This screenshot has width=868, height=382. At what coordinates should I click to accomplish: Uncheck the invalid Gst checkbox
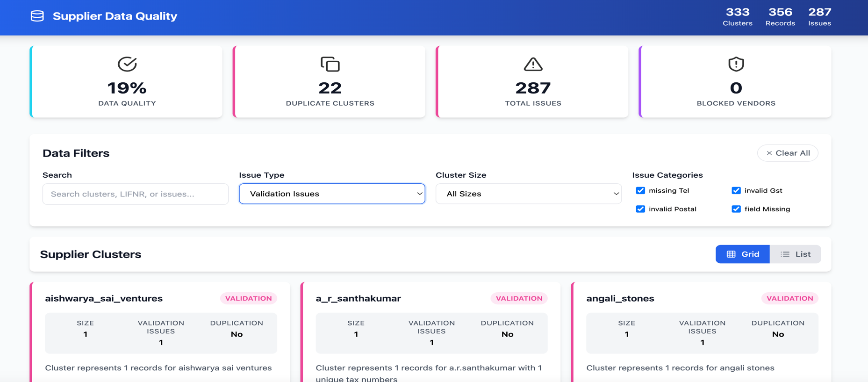coord(736,191)
